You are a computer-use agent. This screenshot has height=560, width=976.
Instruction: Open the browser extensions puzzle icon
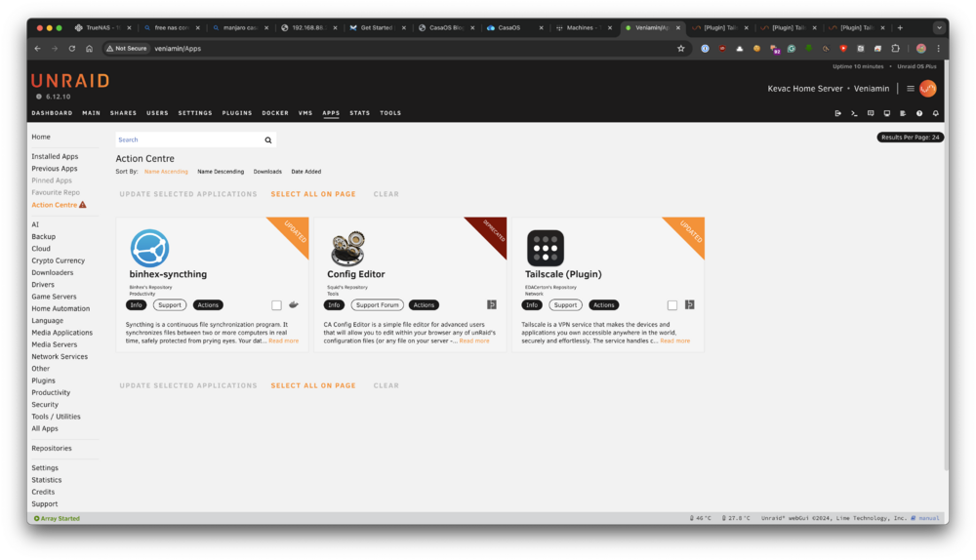[895, 49]
